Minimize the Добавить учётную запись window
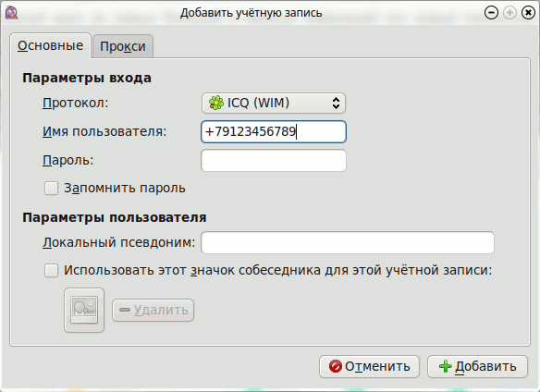This screenshot has width=540, height=392. click(491, 13)
